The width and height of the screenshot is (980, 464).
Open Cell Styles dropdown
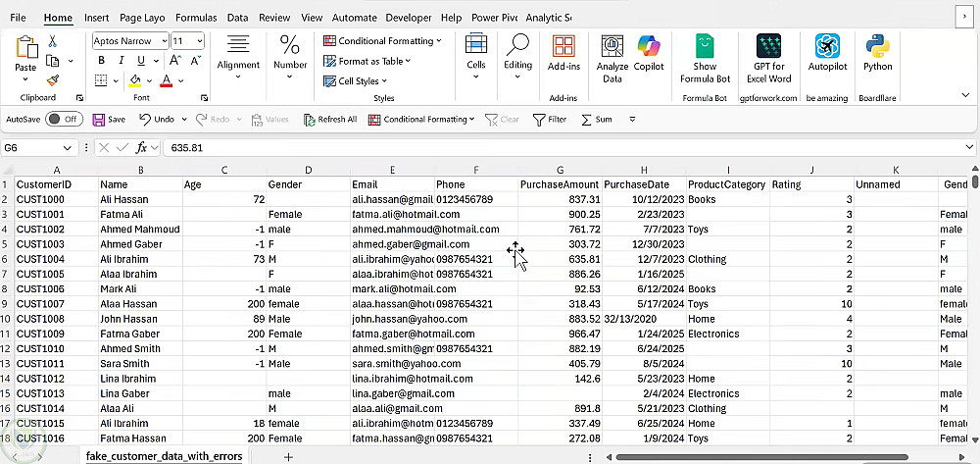tap(355, 80)
